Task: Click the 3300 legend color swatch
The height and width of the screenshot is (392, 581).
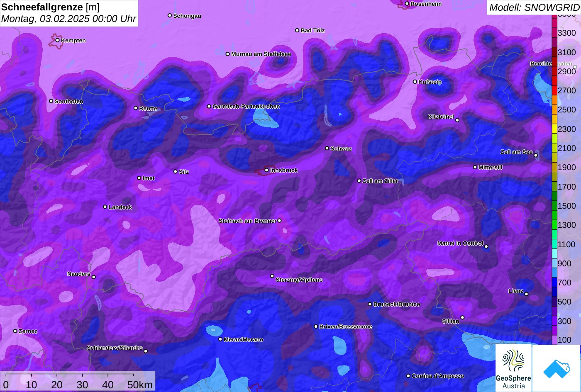Action: [554, 33]
